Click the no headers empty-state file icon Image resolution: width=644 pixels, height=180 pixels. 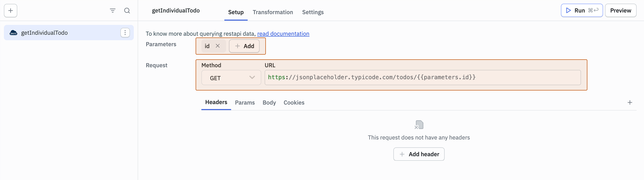[419, 125]
